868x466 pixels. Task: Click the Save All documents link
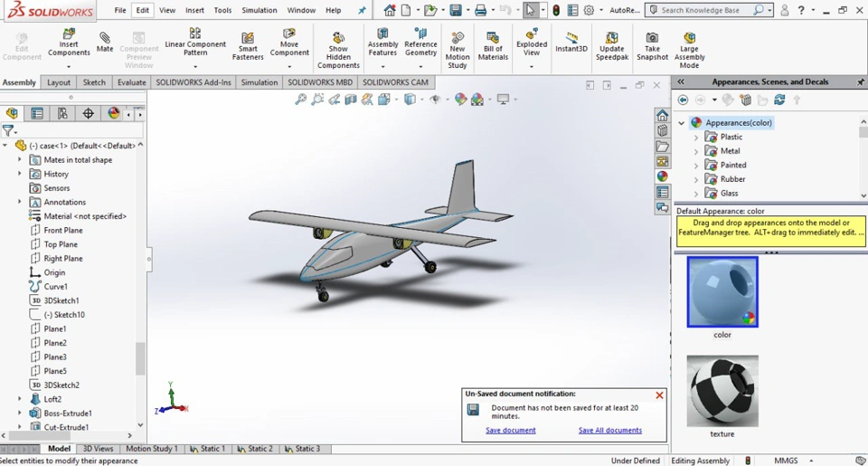(610, 430)
